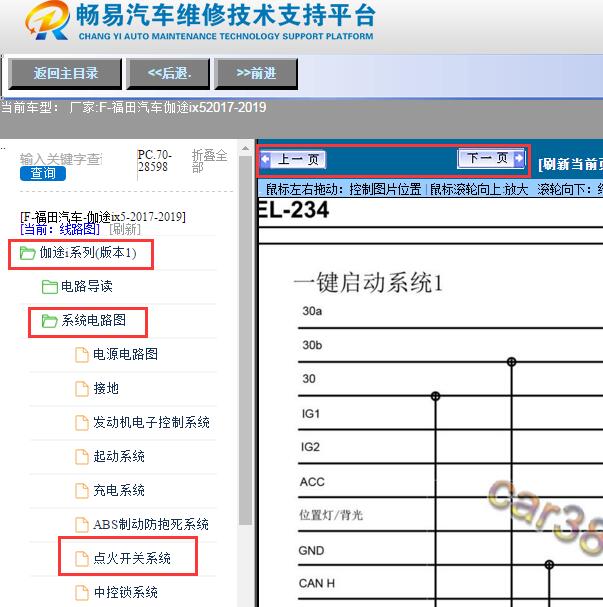Open the 充电系统 document

119,490
